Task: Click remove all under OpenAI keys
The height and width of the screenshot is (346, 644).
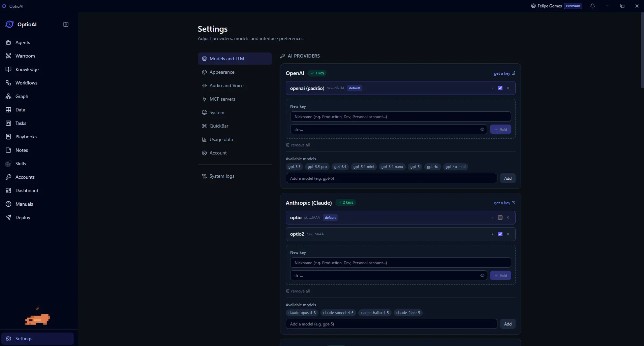Action: [298, 145]
